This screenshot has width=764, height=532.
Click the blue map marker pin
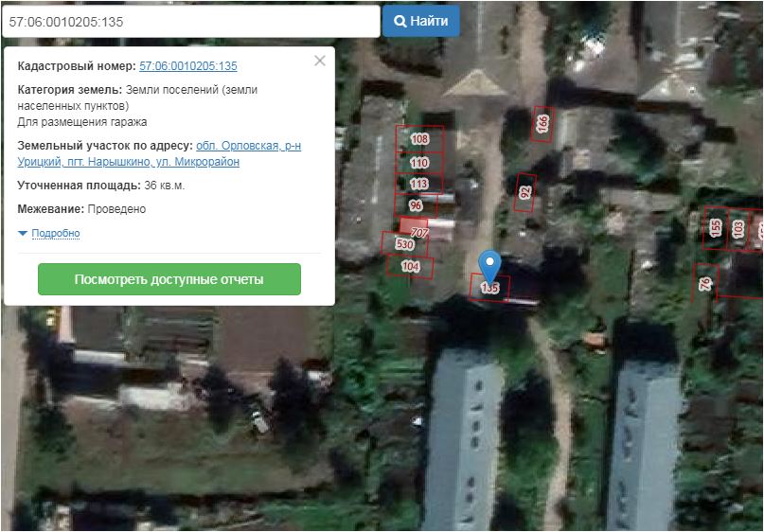click(x=489, y=264)
